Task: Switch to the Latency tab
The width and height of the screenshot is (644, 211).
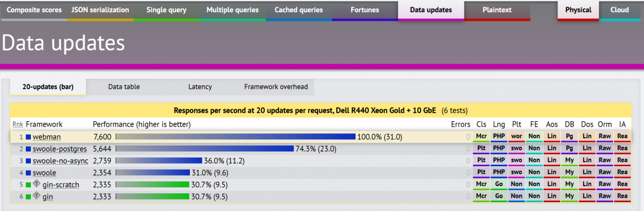Action: click(x=200, y=87)
